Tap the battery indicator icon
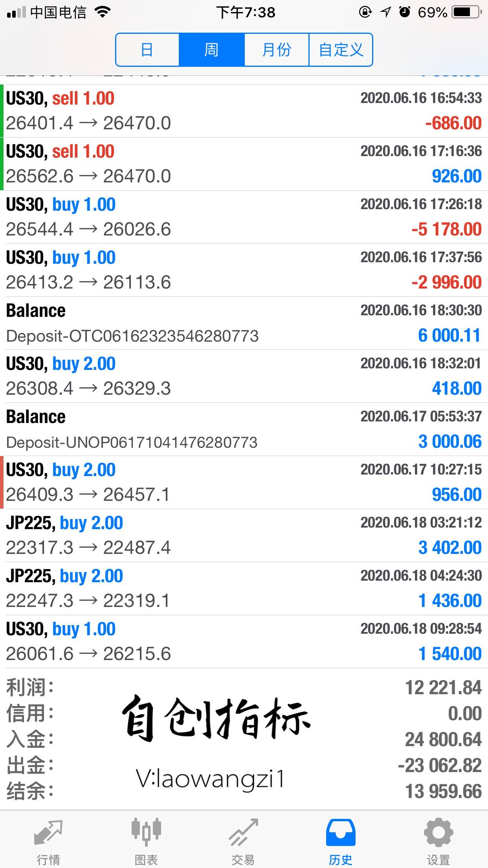 (x=466, y=13)
